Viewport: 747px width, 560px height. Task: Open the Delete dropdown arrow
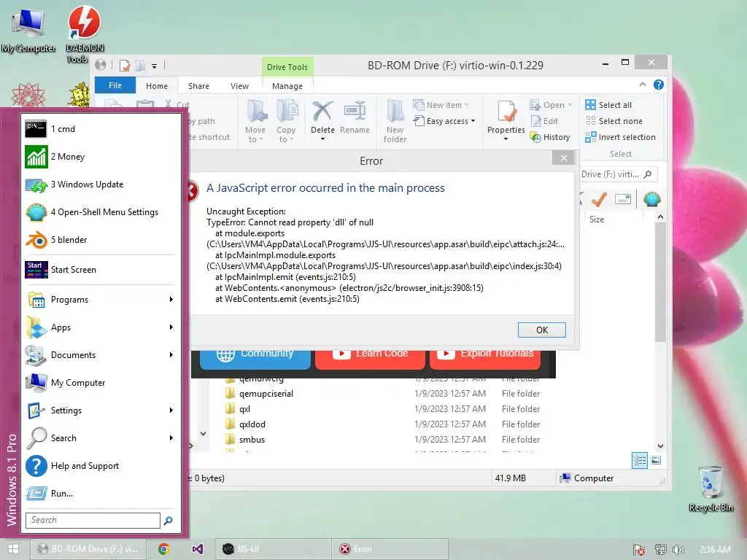tap(322, 139)
